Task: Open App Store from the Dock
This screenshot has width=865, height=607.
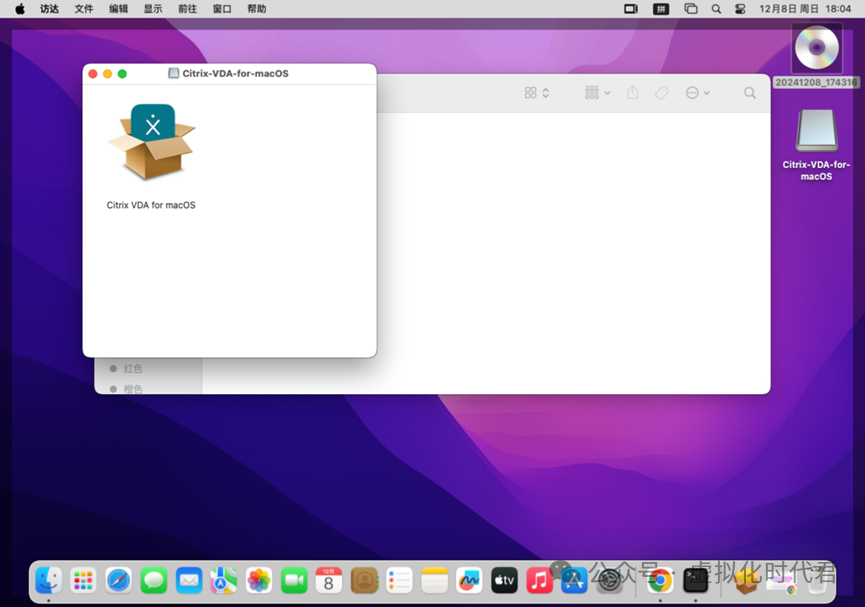Action: pyautogui.click(x=574, y=581)
